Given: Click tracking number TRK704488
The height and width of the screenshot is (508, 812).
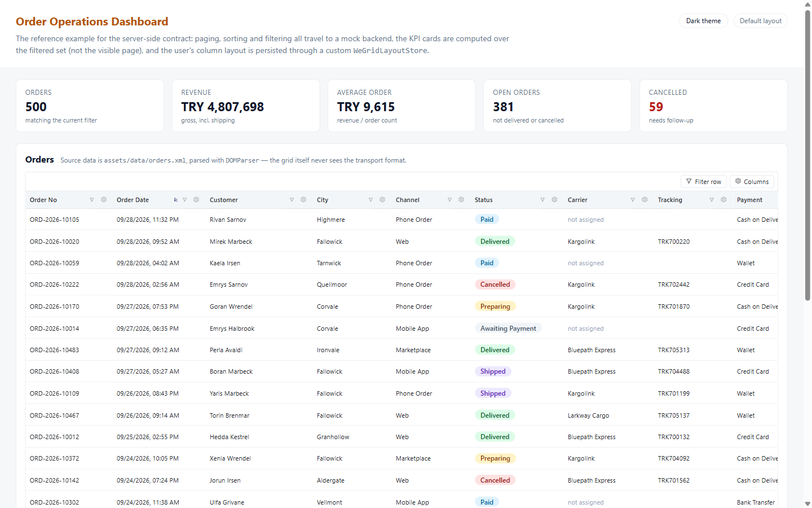Looking at the screenshot, I should point(674,371).
